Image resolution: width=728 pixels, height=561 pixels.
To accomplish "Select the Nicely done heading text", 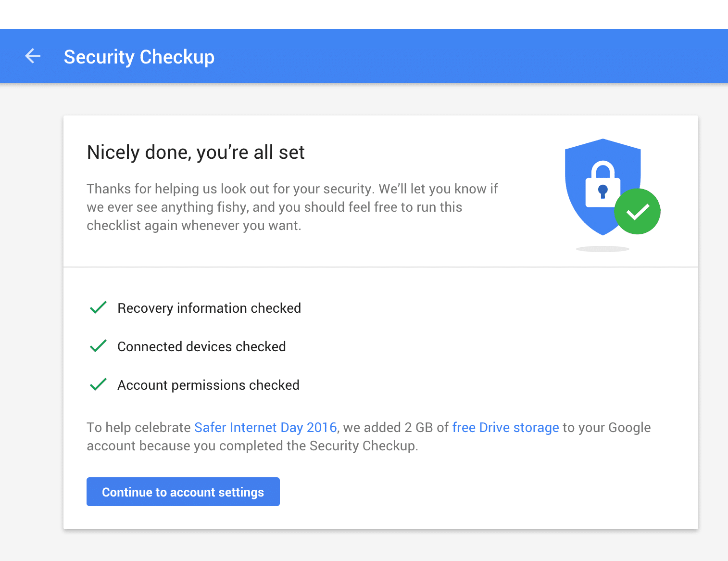I will pyautogui.click(x=195, y=152).
